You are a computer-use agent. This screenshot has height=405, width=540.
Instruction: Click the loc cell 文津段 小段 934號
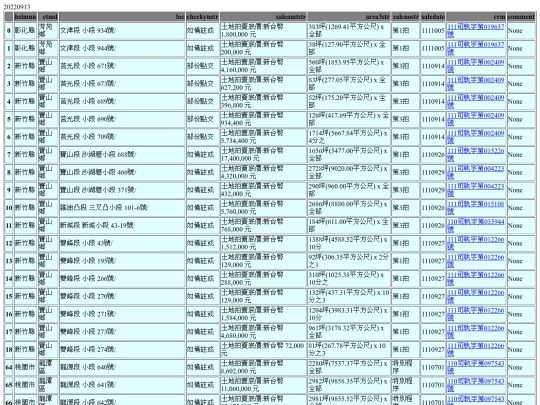pos(122,30)
